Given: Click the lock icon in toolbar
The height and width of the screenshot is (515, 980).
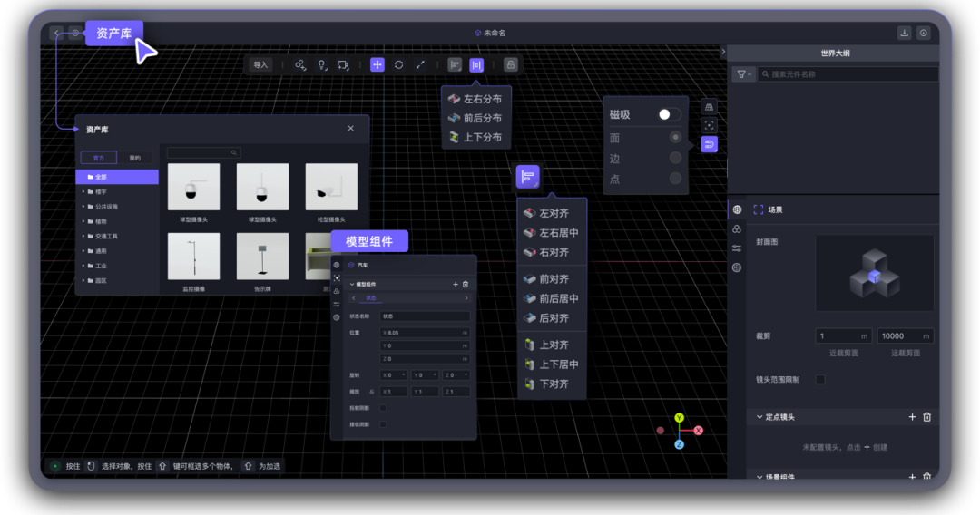Looking at the screenshot, I should (x=511, y=65).
